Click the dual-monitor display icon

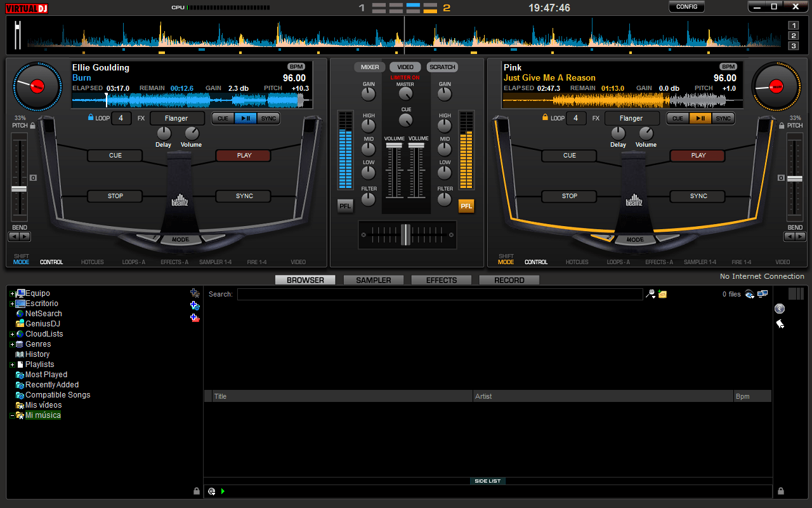pyautogui.click(x=763, y=293)
